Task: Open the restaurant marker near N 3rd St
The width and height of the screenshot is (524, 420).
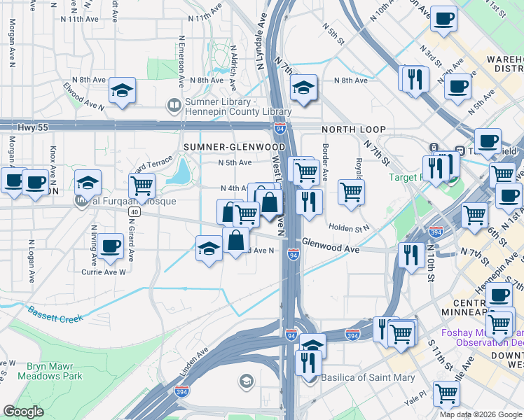Action: point(415,80)
